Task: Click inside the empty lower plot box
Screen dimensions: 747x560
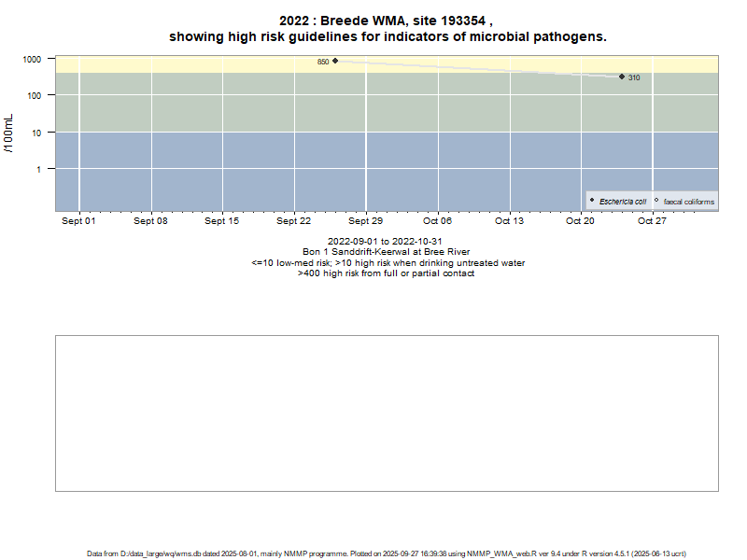Action: pos(387,413)
